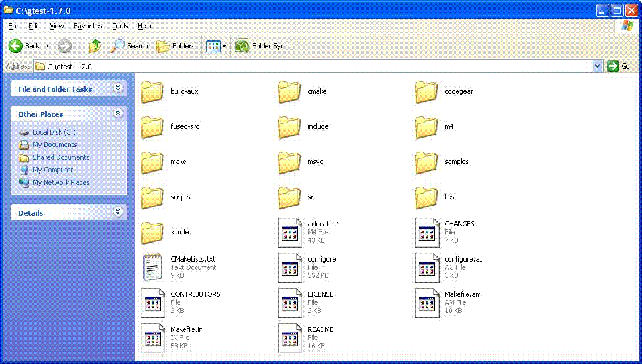Open the View menu

57,26
